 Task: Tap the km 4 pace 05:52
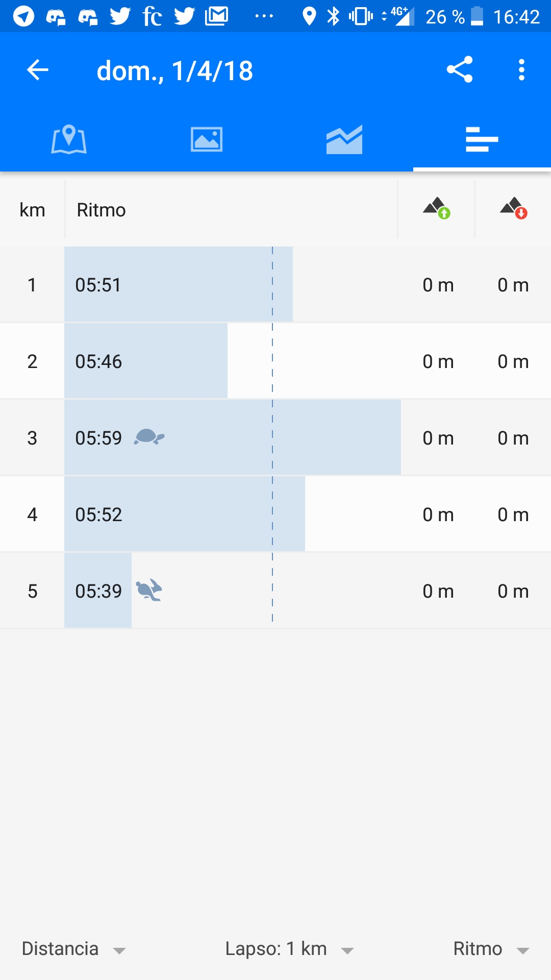[98, 514]
